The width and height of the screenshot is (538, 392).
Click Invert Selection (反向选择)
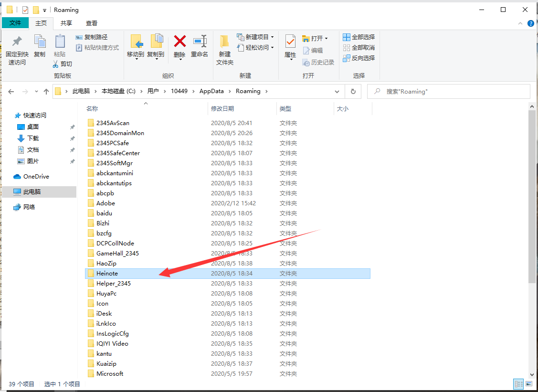[x=359, y=58]
